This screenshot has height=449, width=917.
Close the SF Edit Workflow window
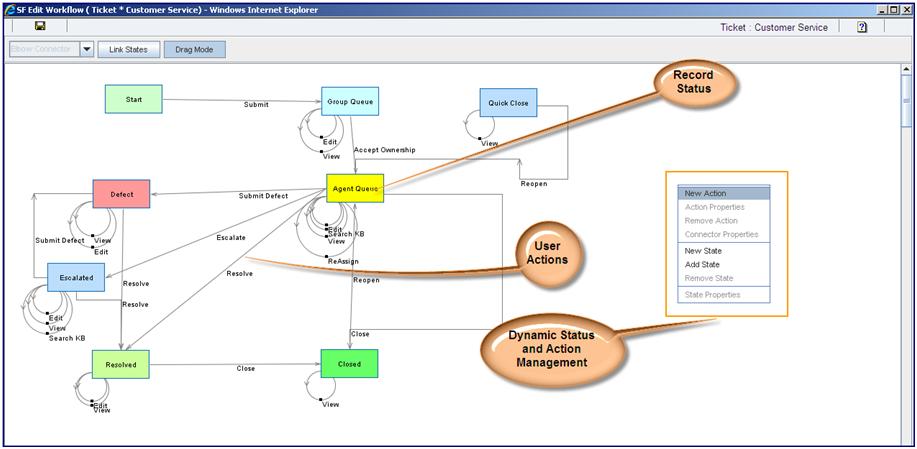(905, 9)
